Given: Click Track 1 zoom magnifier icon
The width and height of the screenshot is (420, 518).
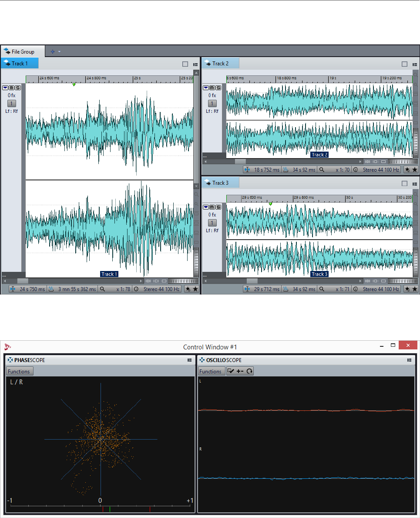Looking at the screenshot, I should click(x=103, y=289).
